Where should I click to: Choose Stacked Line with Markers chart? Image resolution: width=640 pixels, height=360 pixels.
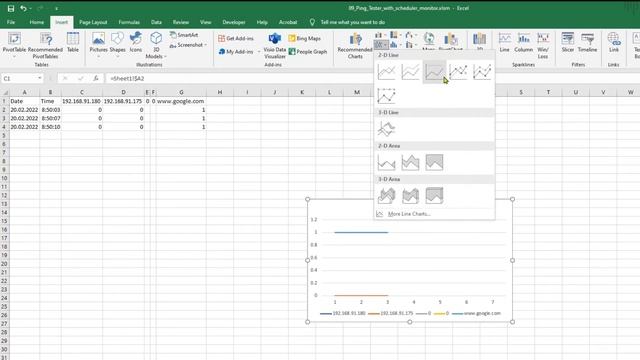click(482, 72)
